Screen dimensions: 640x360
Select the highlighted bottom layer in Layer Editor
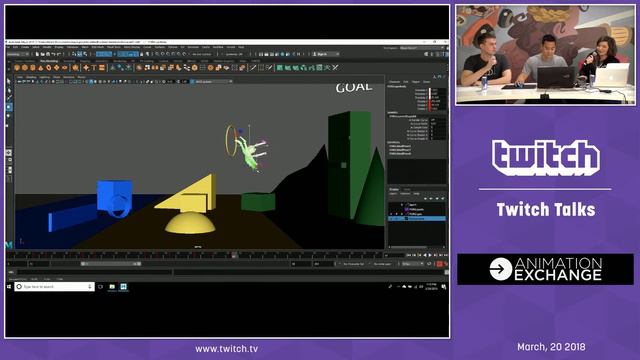point(417,219)
